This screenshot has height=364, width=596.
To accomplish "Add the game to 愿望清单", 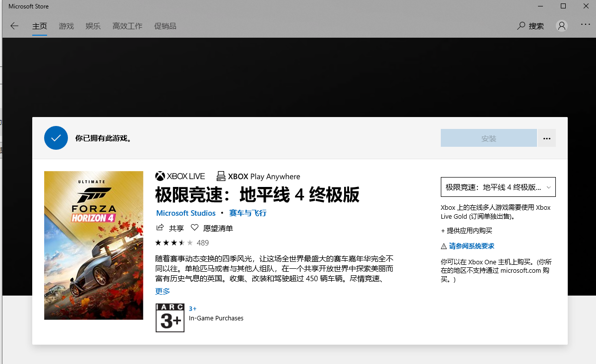I will 212,228.
